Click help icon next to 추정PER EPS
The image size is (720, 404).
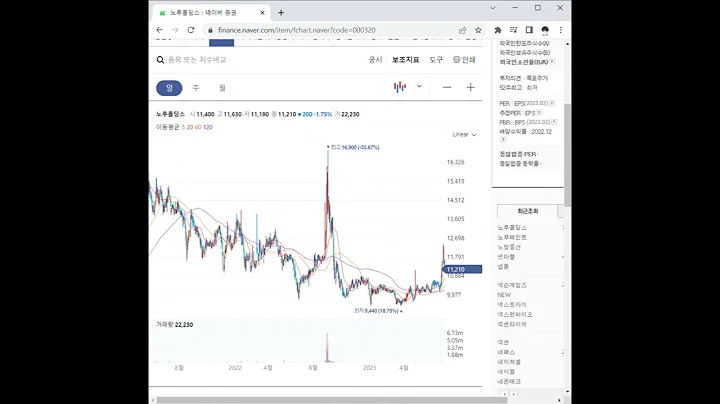pyautogui.click(x=539, y=112)
